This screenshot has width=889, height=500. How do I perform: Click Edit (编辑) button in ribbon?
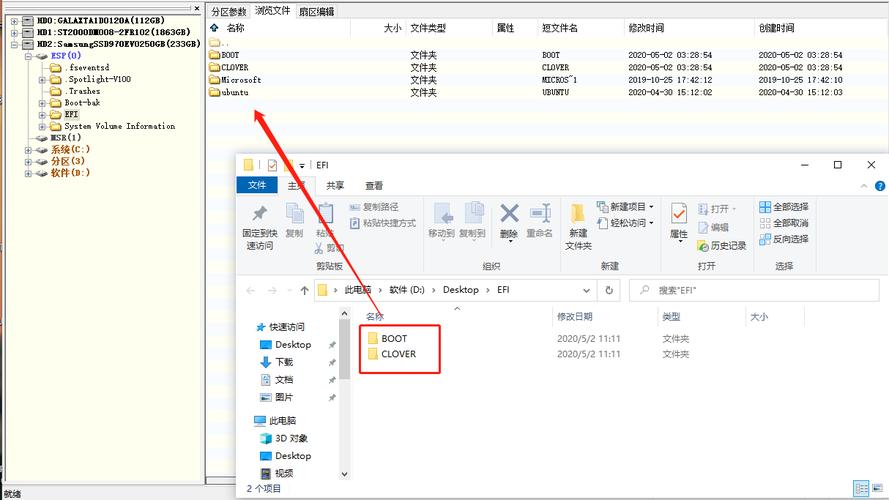[x=713, y=227]
